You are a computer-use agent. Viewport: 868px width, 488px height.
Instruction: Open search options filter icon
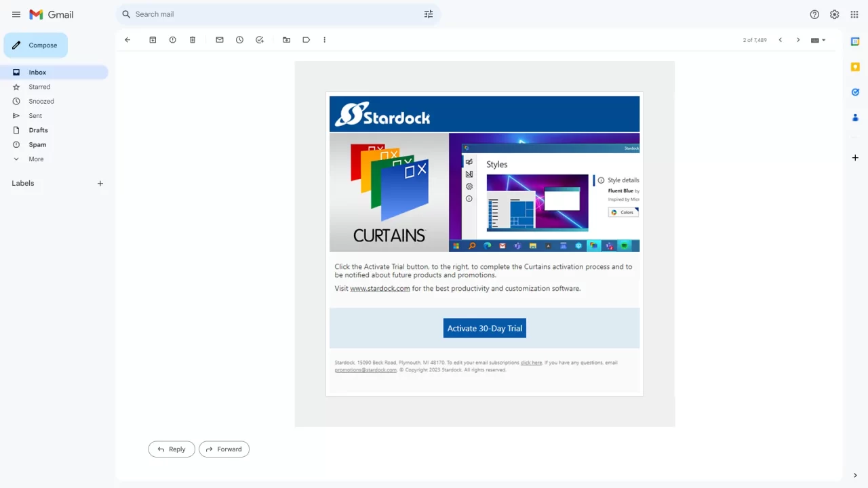click(x=429, y=14)
